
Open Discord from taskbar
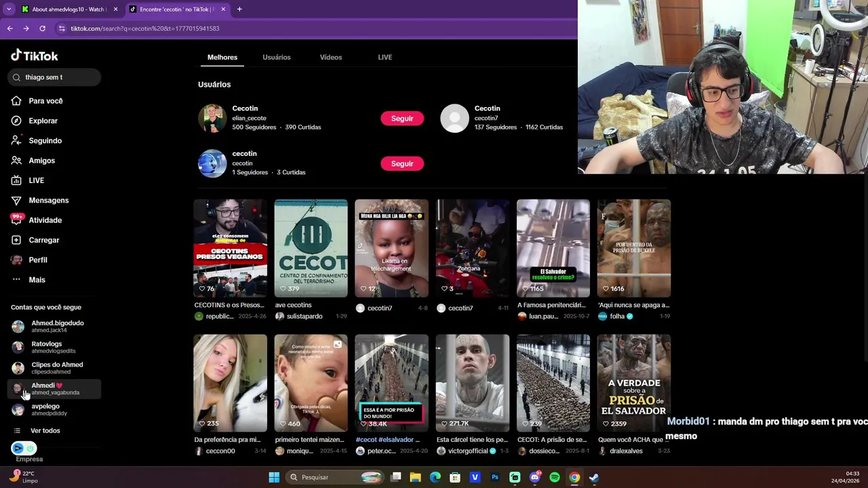[x=534, y=477]
